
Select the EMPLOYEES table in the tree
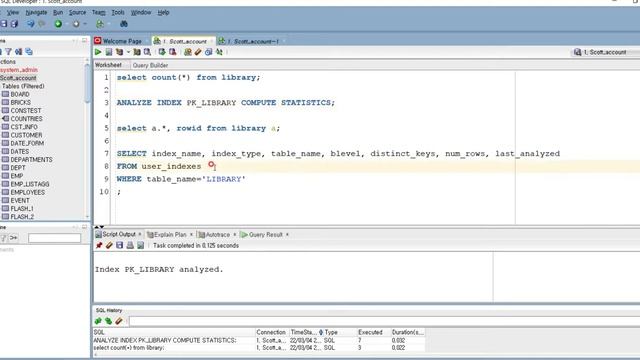pos(27,192)
